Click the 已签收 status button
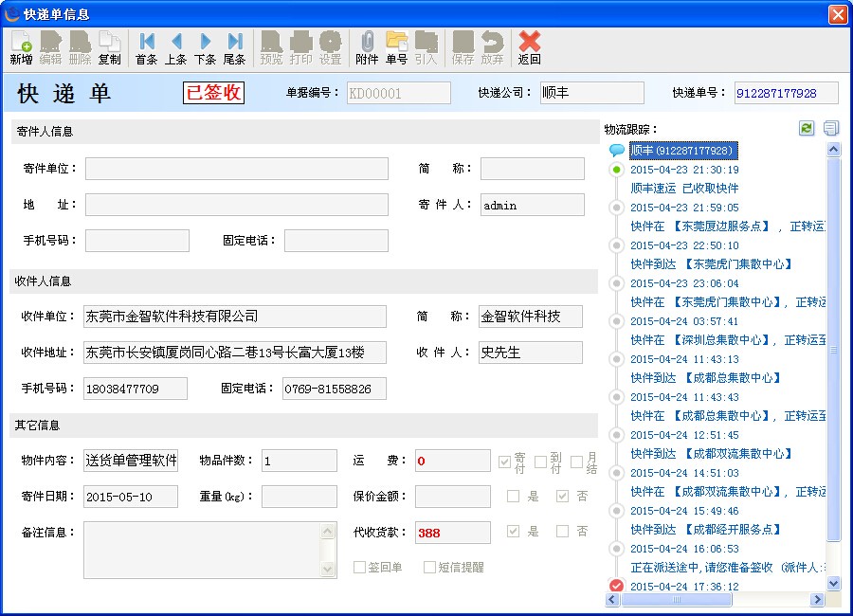Screen dimensions: 853x616 point(213,93)
